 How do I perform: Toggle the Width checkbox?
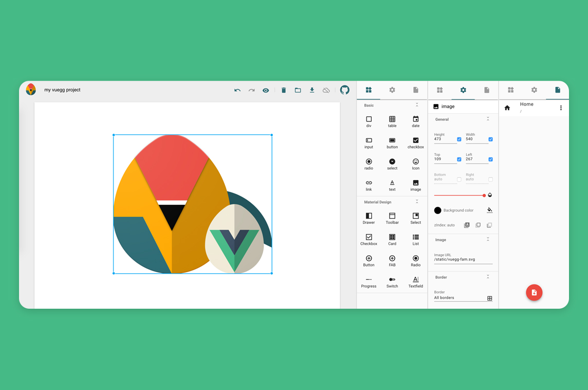coord(490,139)
